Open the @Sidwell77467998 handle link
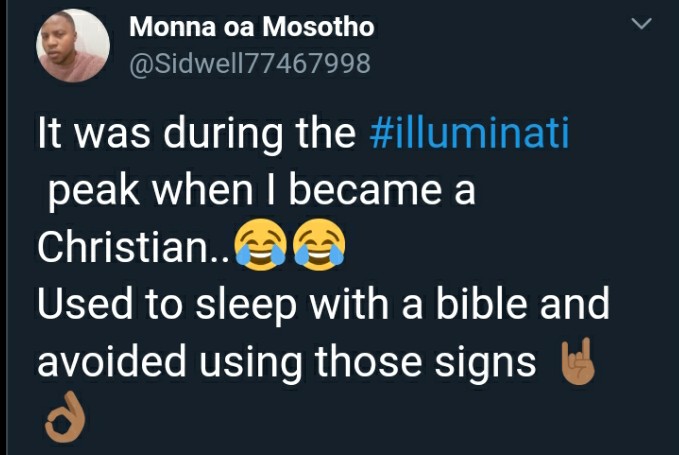The width and height of the screenshot is (679, 455). (x=250, y=63)
